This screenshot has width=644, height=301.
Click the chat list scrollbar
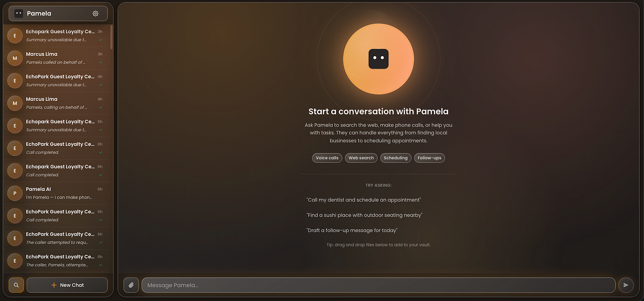pyautogui.click(x=111, y=38)
